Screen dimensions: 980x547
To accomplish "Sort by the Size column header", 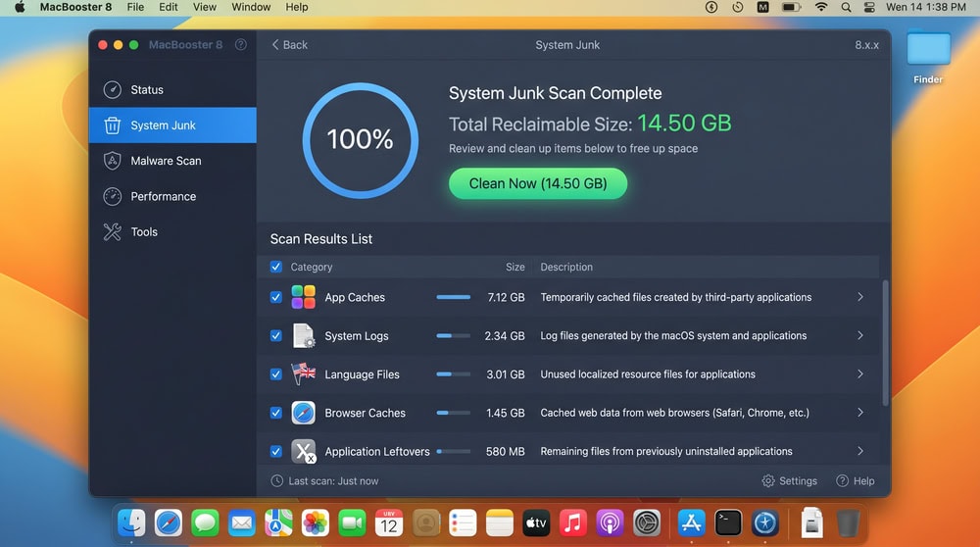I will point(515,267).
